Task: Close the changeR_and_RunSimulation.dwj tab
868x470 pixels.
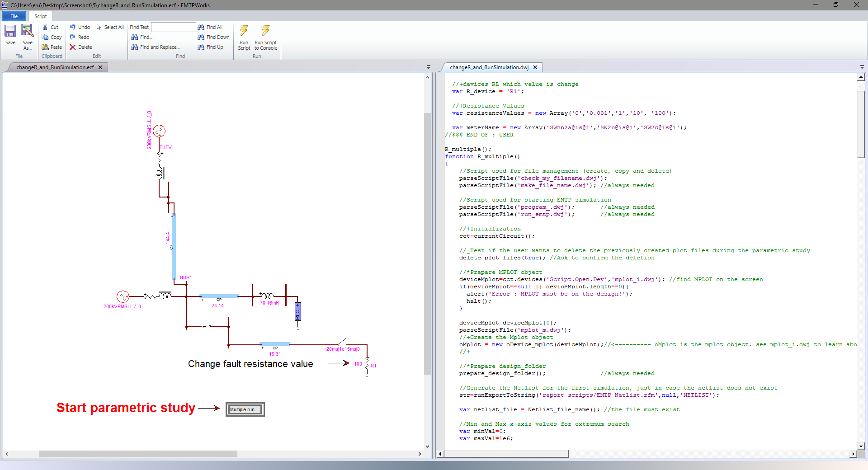Action: pyautogui.click(x=535, y=67)
